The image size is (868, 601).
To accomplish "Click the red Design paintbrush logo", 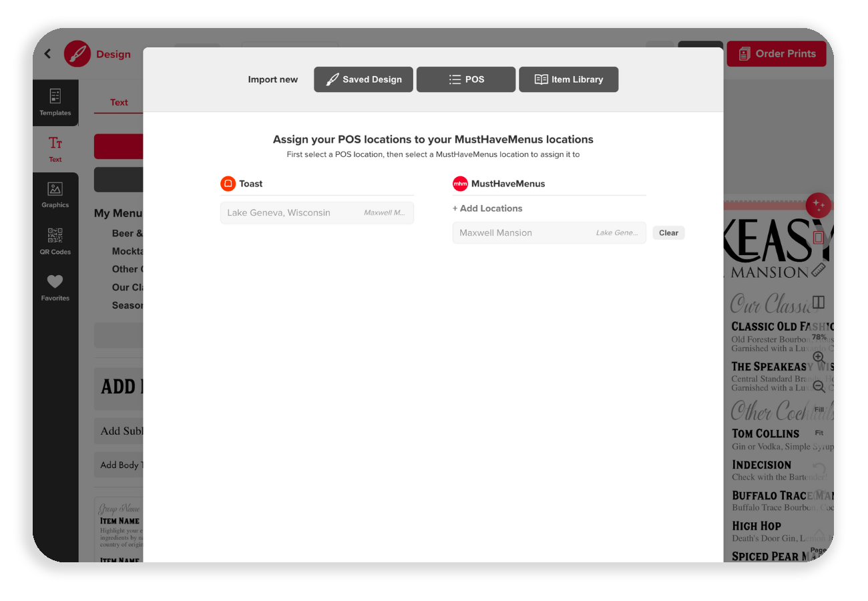I will pyautogui.click(x=77, y=54).
